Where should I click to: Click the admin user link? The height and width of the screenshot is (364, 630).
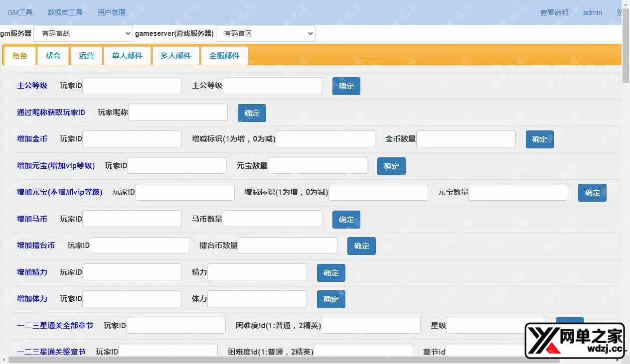[592, 12]
